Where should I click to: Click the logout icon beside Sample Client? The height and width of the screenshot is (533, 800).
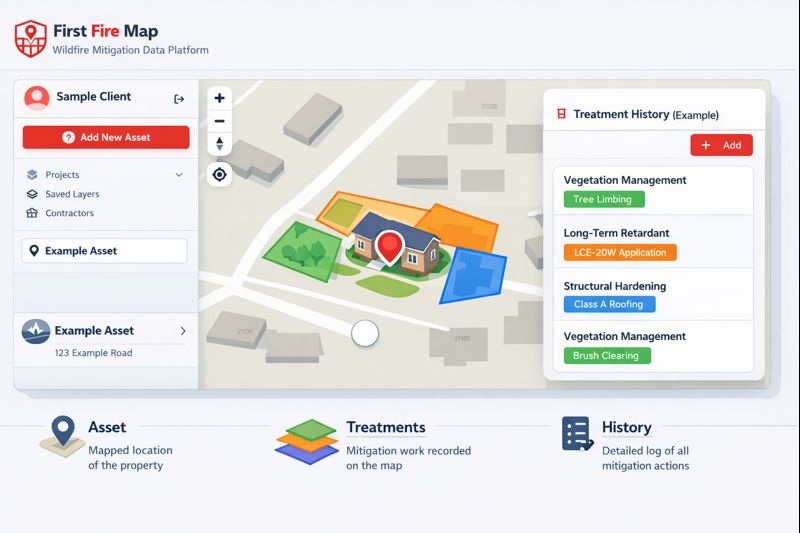tap(179, 98)
